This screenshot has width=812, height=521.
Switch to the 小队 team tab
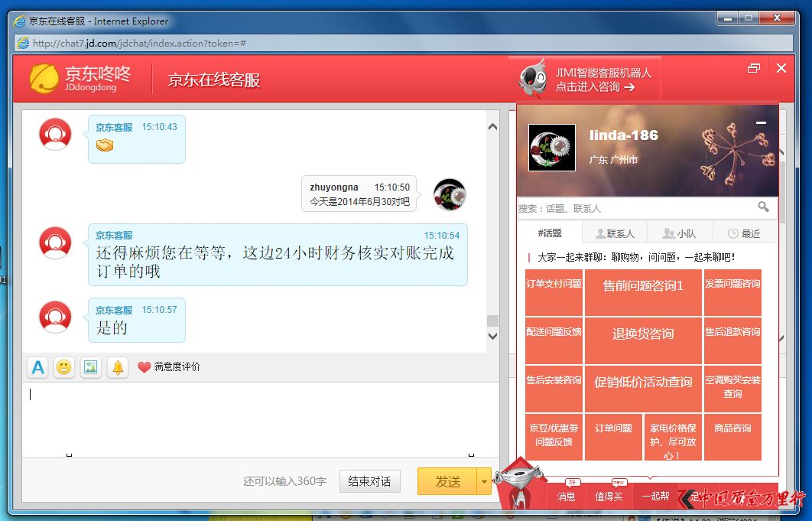[679, 233]
